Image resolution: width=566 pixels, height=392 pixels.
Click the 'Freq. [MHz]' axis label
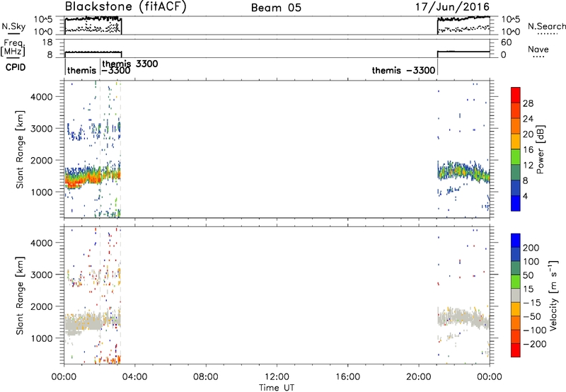point(13,47)
